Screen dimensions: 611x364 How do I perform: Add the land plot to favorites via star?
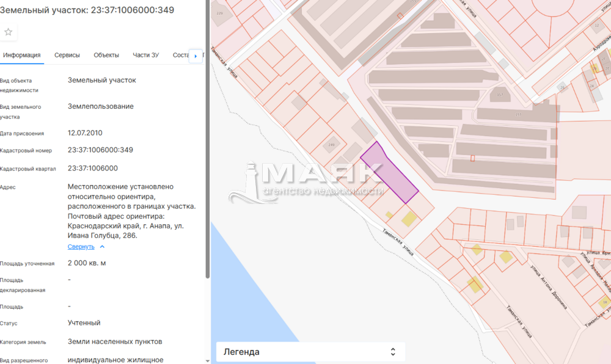tap(9, 32)
